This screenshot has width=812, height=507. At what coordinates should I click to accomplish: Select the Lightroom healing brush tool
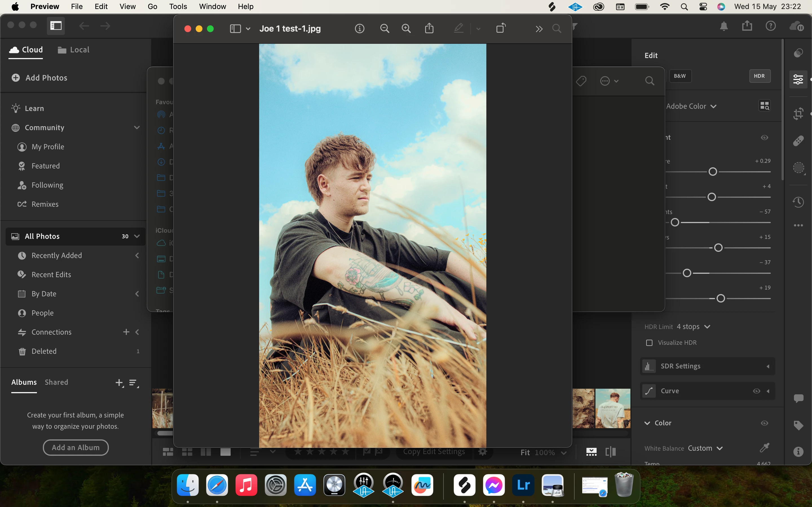pyautogui.click(x=798, y=141)
